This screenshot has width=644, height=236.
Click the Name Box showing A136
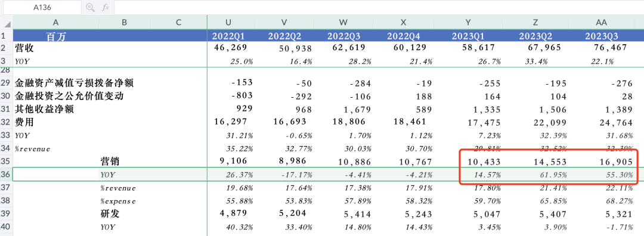click(x=42, y=7)
